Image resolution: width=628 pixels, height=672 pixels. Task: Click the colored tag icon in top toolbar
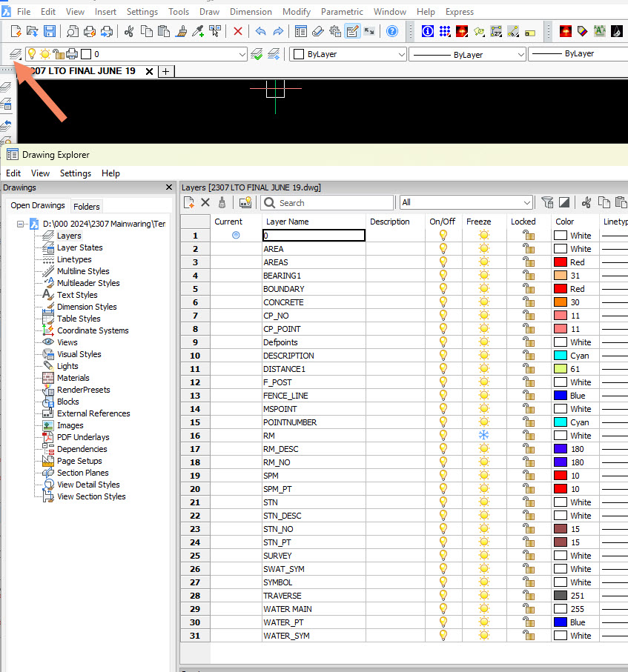pyautogui.click(x=582, y=31)
